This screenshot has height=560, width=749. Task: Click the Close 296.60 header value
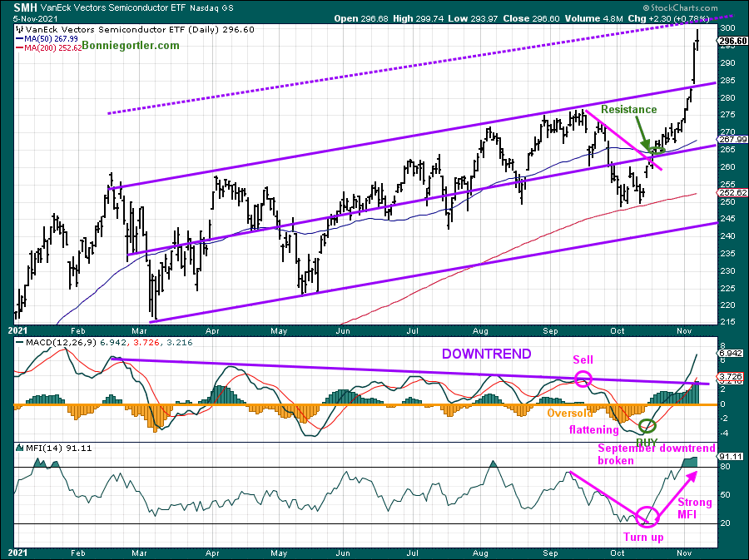coord(531,18)
